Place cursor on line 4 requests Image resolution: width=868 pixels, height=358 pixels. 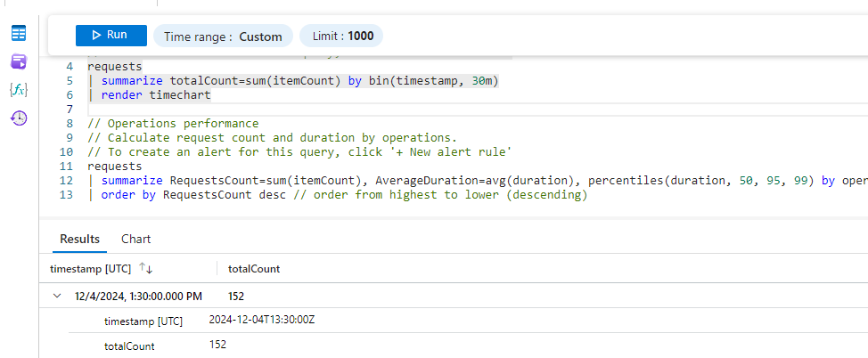[115, 67]
